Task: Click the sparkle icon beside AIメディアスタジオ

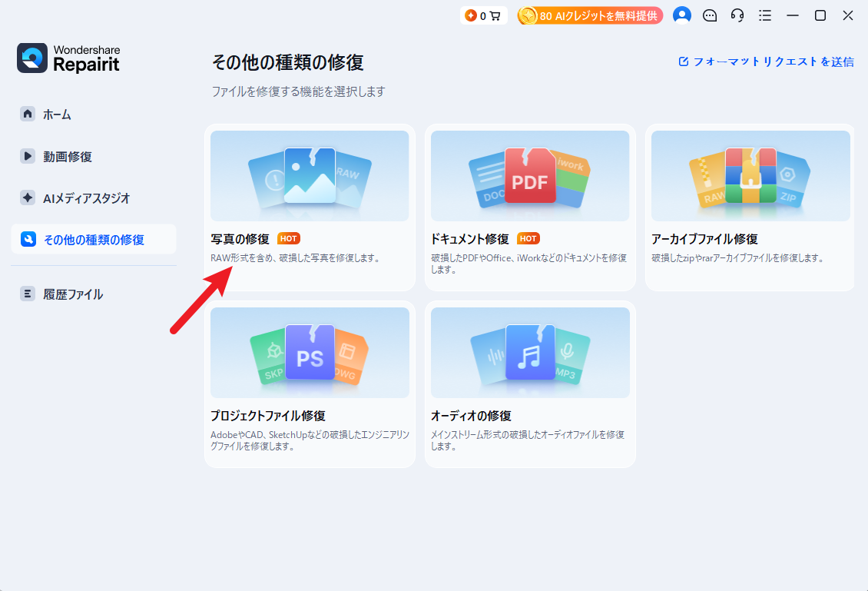Action: point(28,198)
